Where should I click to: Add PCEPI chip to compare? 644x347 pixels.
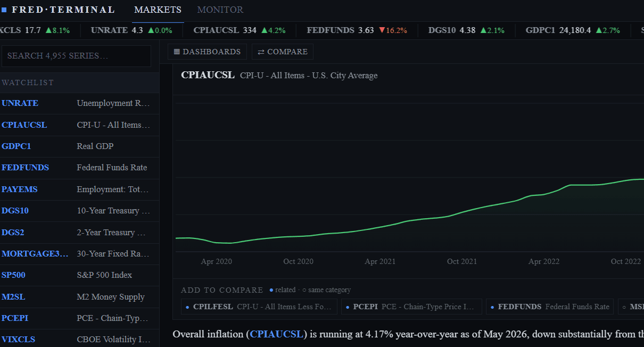tap(411, 307)
